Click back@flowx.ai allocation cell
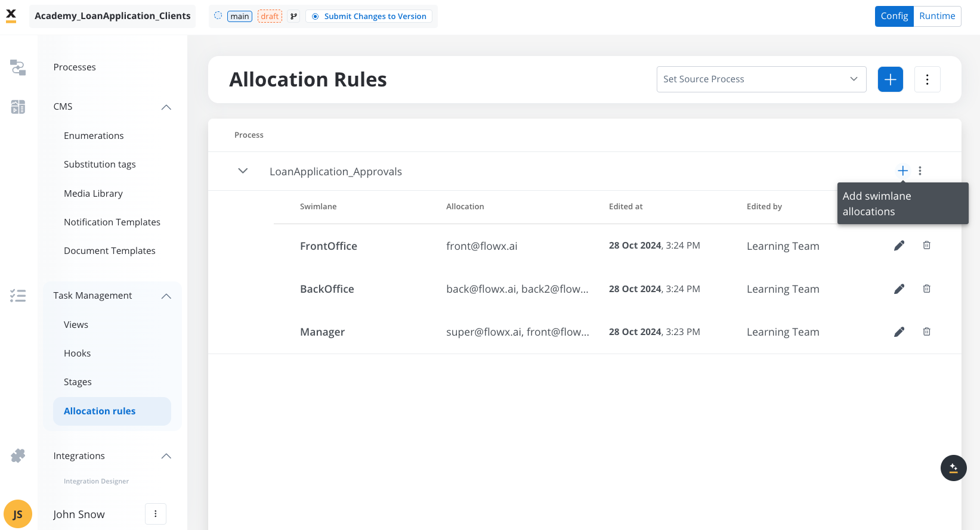The width and height of the screenshot is (980, 530). (x=517, y=289)
